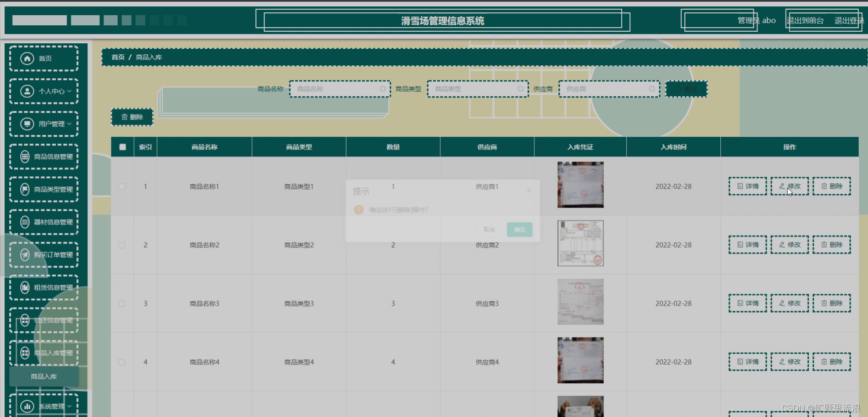Confirm deletion by clicking 确定 in dialog

(x=519, y=229)
